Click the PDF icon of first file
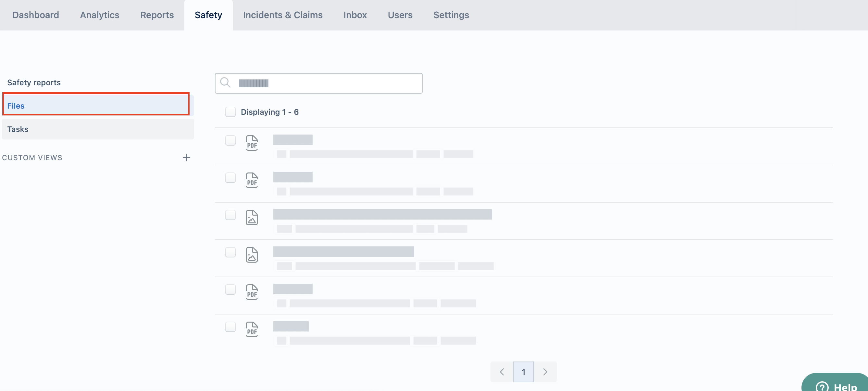 [x=252, y=143]
